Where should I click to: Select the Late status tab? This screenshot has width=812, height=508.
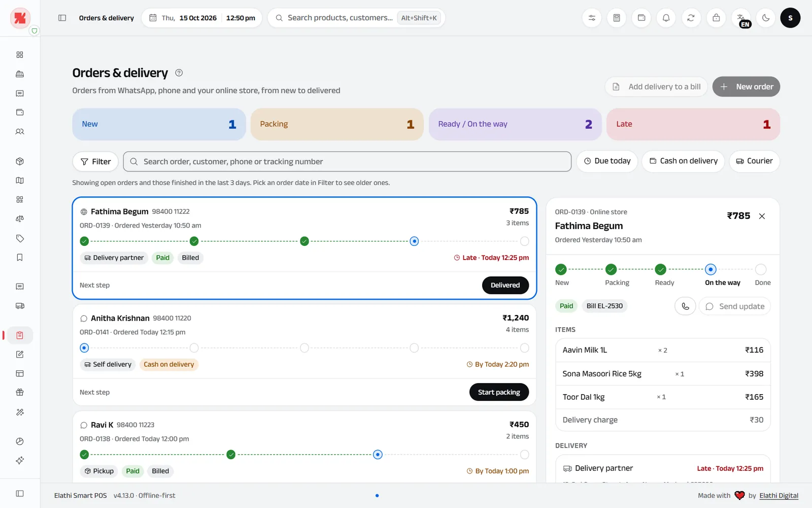pyautogui.click(x=693, y=124)
